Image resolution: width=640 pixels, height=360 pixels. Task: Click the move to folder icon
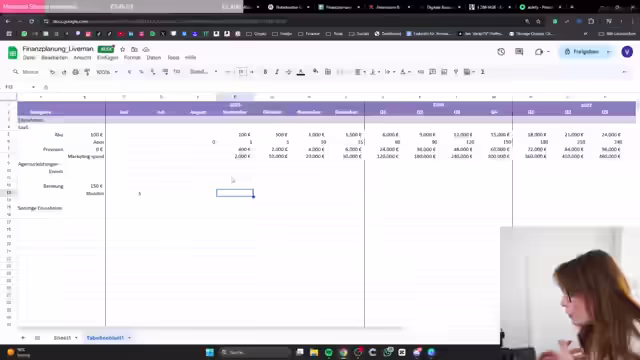click(x=134, y=49)
